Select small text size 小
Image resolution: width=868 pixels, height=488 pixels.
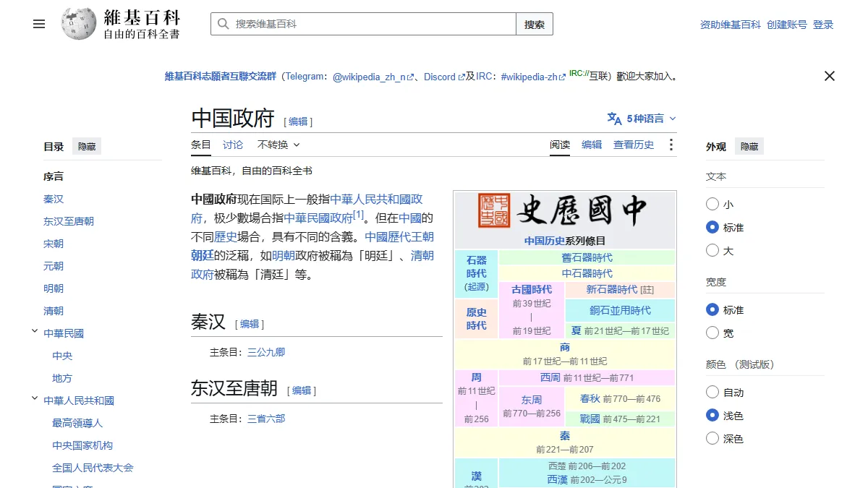pyautogui.click(x=712, y=205)
